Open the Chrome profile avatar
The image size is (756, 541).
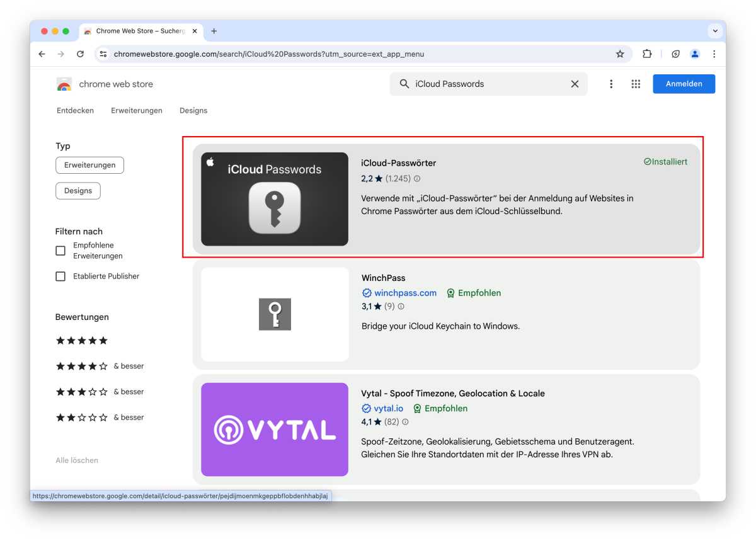click(x=695, y=54)
